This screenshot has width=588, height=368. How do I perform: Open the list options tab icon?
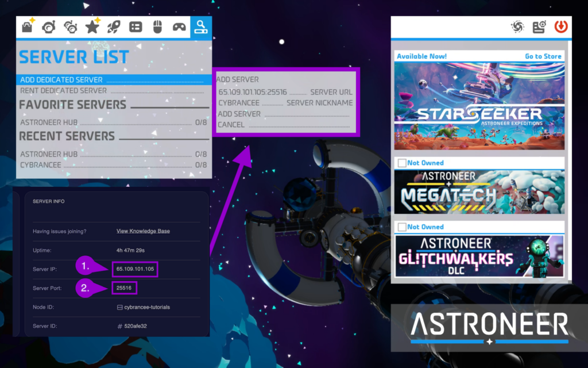click(x=136, y=27)
